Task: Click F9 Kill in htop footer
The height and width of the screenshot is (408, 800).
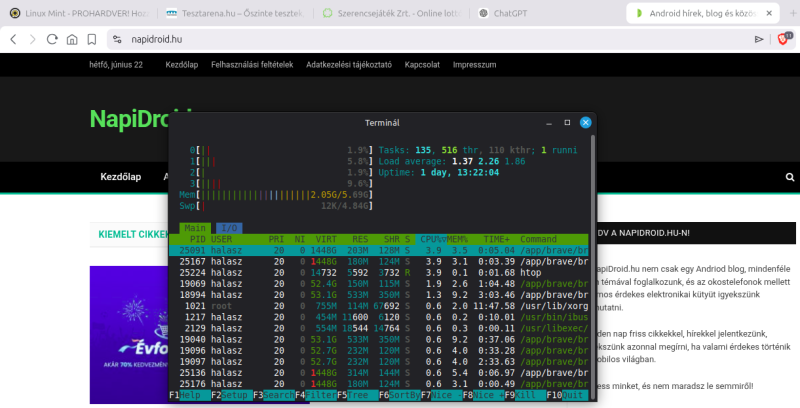Action: [526, 395]
